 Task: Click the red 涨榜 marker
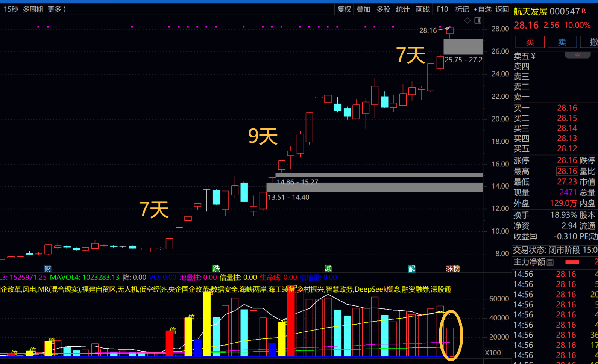[453, 268]
